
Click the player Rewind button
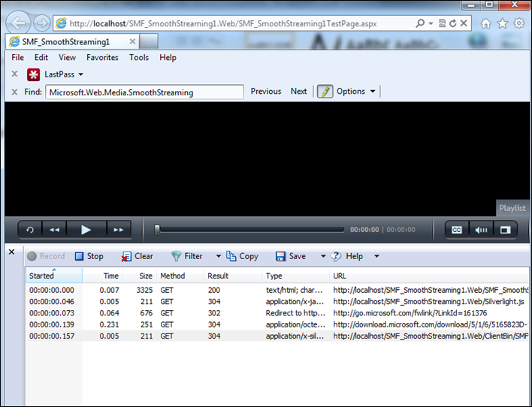point(54,230)
